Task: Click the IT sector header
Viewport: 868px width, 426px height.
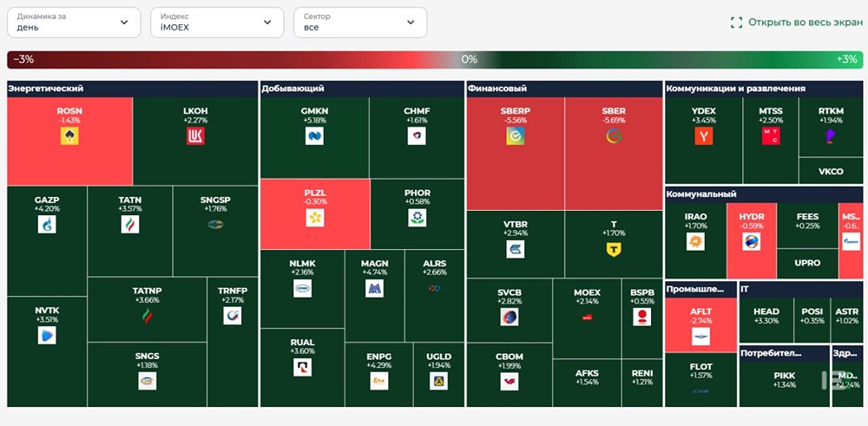Action: coord(801,289)
